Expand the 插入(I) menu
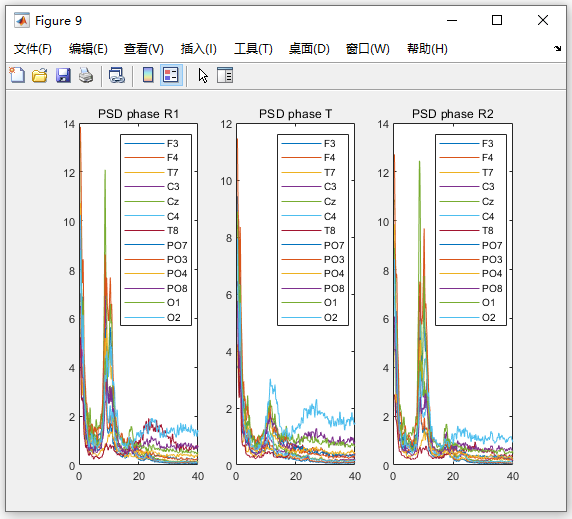Screen dimensions: 572x519 coord(199,49)
